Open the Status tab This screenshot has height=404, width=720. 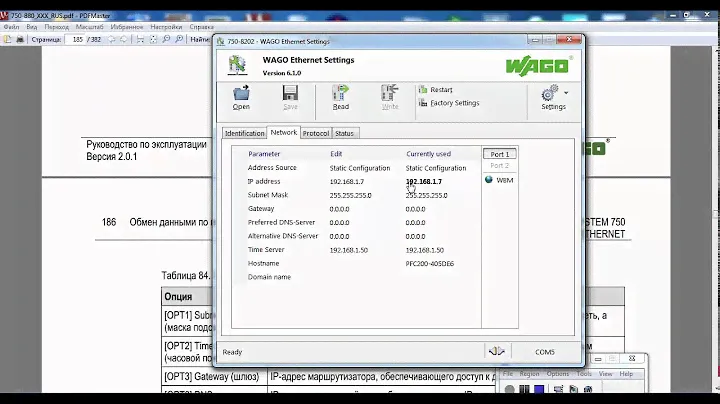point(344,133)
